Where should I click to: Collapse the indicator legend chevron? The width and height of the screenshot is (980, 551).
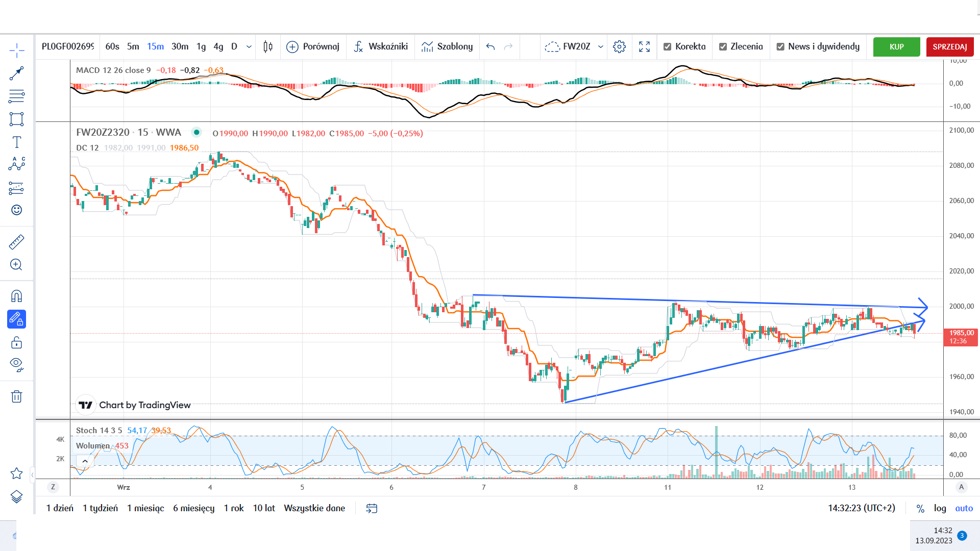(85, 461)
